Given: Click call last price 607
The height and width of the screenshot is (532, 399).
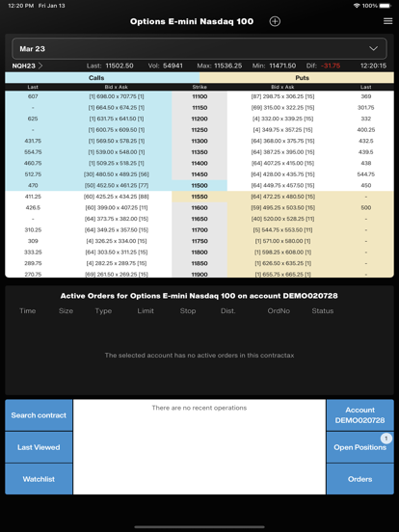Looking at the screenshot, I should (x=33, y=96).
